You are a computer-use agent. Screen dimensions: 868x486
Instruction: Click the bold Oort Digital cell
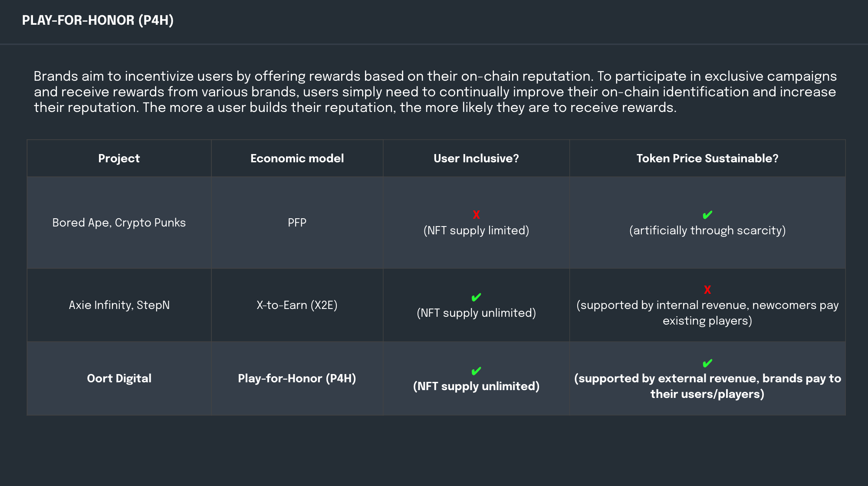[x=119, y=378]
